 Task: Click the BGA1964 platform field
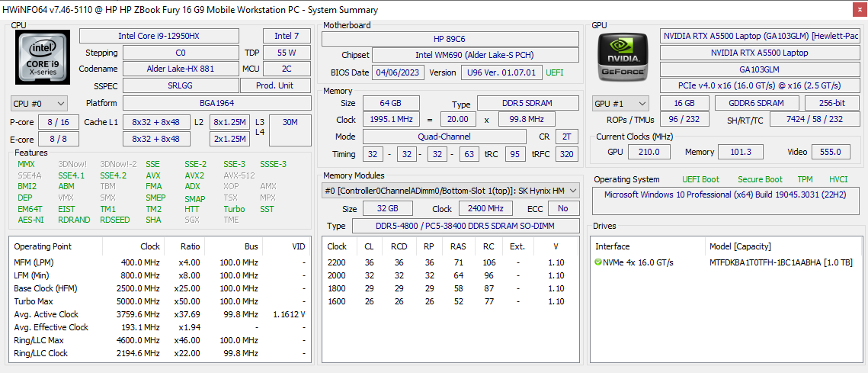(216, 103)
